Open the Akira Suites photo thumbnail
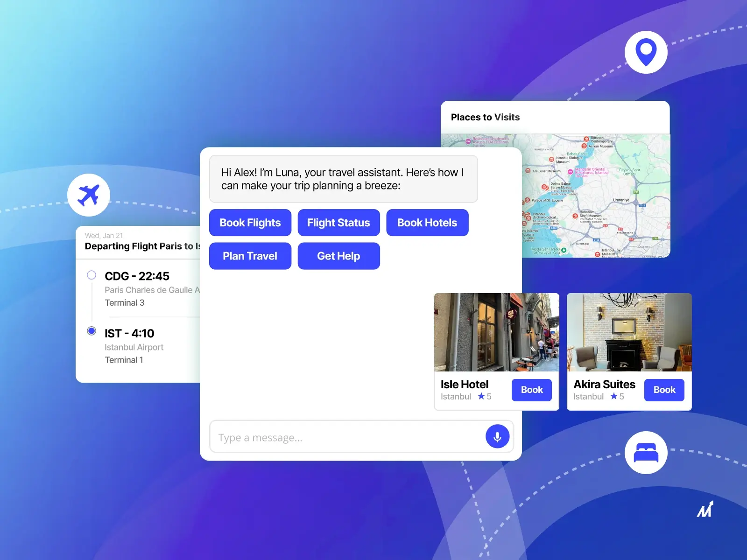 629,332
